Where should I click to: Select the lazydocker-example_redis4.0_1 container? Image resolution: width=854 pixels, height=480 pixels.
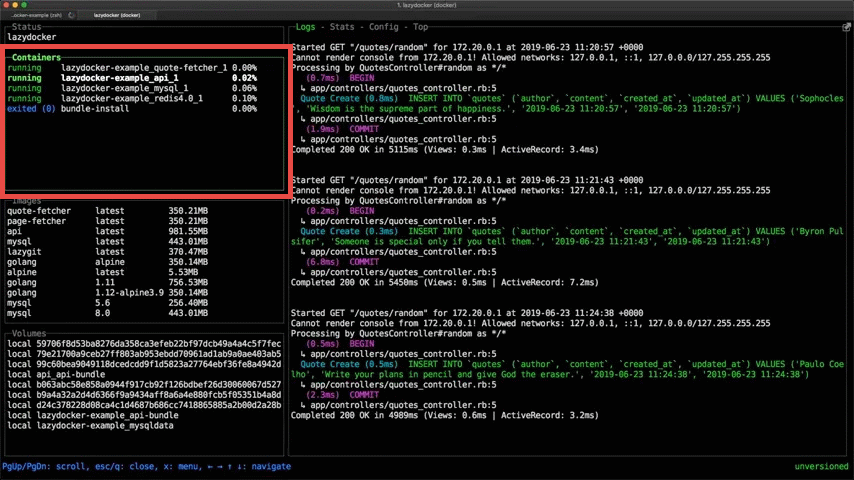click(x=132, y=98)
